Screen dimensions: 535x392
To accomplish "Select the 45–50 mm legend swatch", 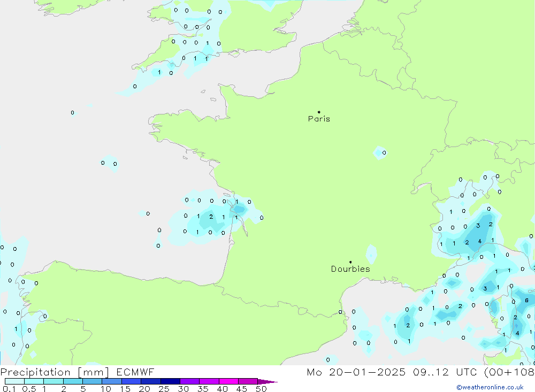I will click(x=248, y=382).
